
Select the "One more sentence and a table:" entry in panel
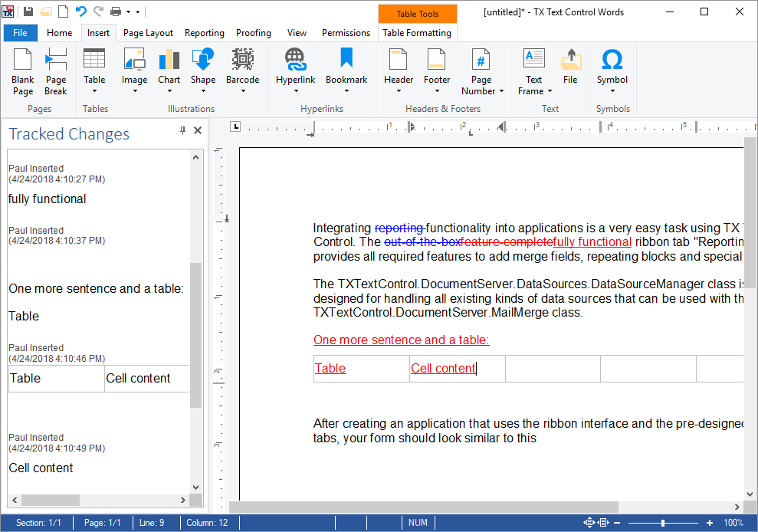(97, 289)
